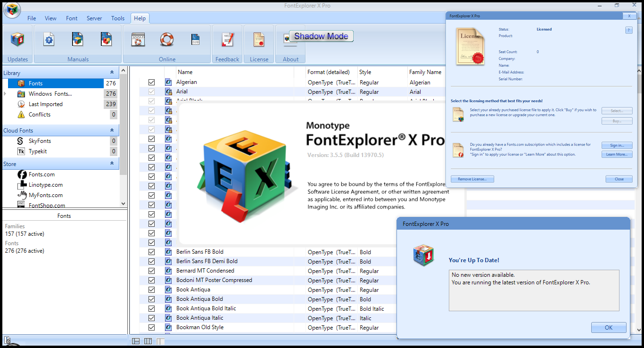The height and width of the screenshot is (348, 644).
Task: Open the File menu
Action: pos(32,18)
